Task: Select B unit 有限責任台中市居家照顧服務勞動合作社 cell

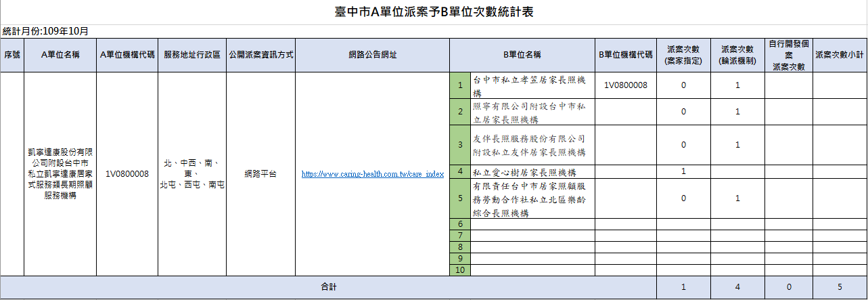Action: 532,198
